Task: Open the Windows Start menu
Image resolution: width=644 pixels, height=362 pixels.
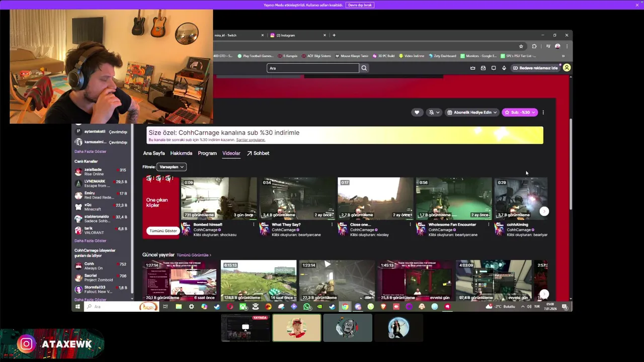Action: 77,307
